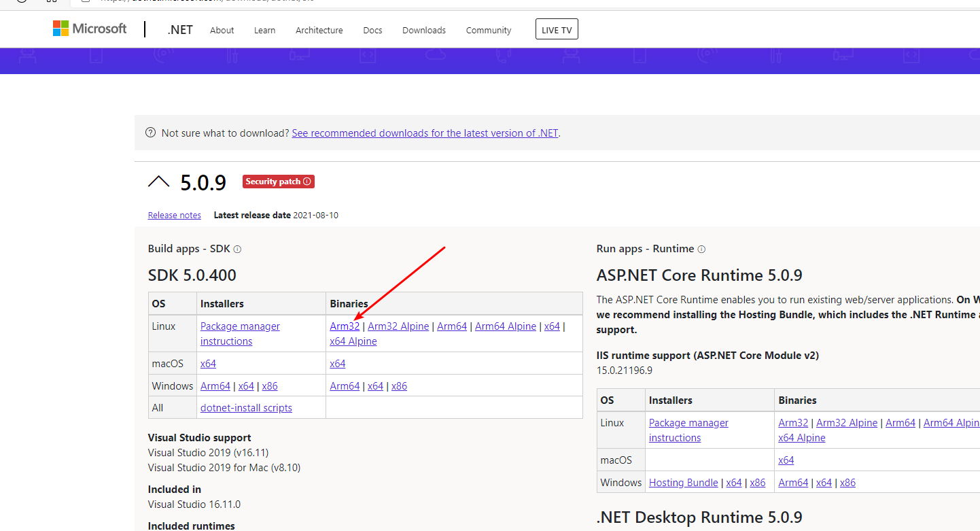Open ASP.NET Runtime Linux Package manager instructions
Screen dimensions: 980x531
(x=688, y=430)
